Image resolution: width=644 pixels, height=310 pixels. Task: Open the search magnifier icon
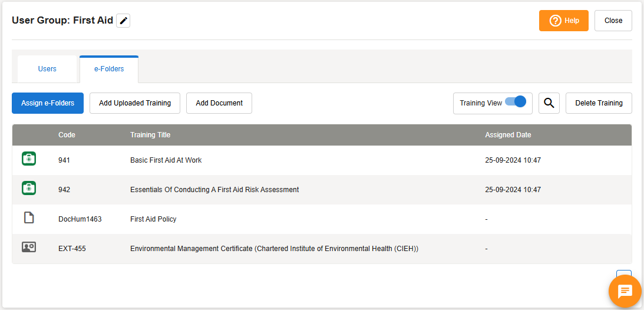coord(549,103)
